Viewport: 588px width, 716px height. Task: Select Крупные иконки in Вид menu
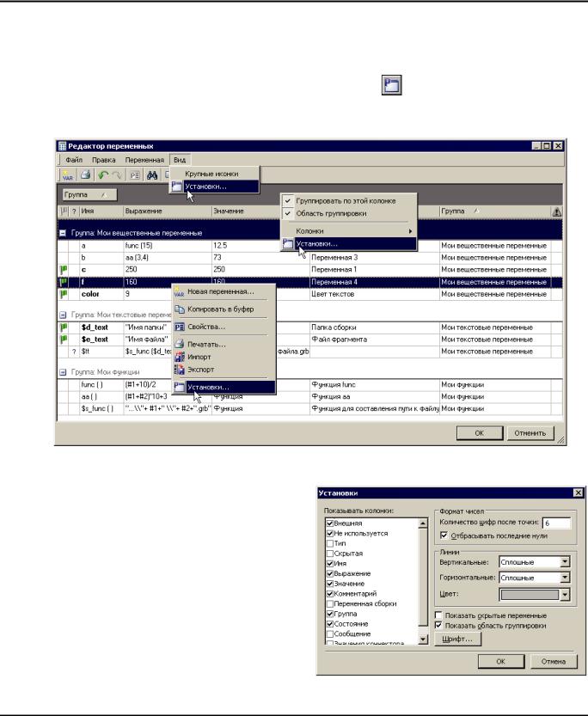(x=214, y=174)
